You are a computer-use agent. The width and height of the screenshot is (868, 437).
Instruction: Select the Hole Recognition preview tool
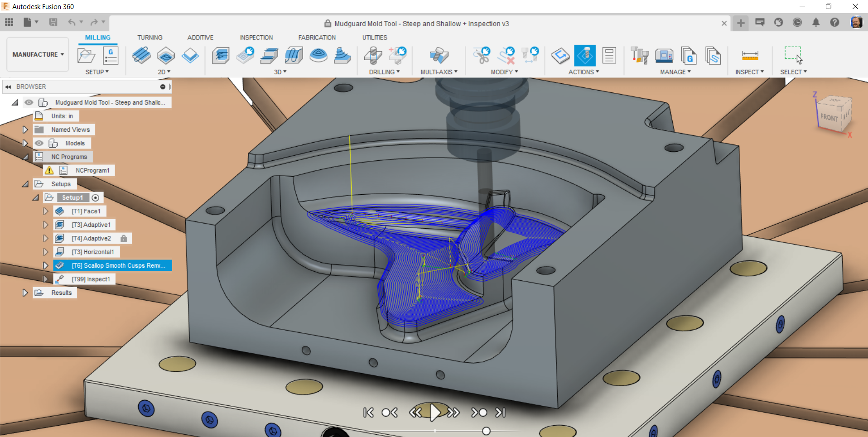pos(398,56)
